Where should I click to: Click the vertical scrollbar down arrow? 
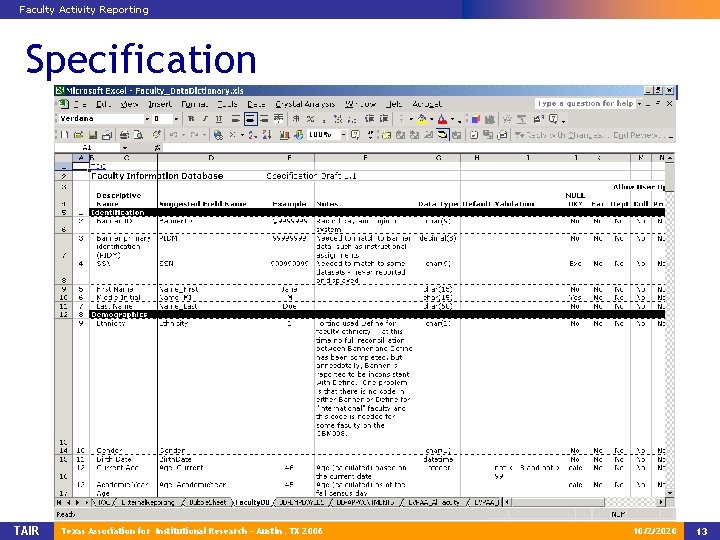pyautogui.click(x=670, y=493)
